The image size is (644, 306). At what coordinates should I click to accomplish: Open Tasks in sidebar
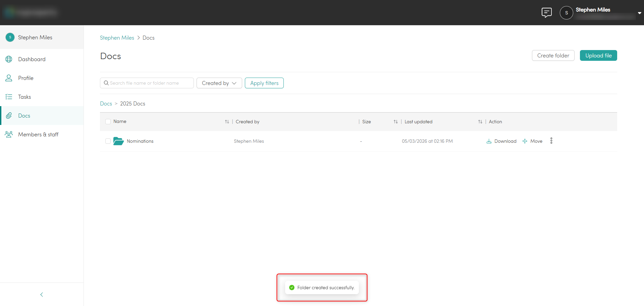click(42, 97)
